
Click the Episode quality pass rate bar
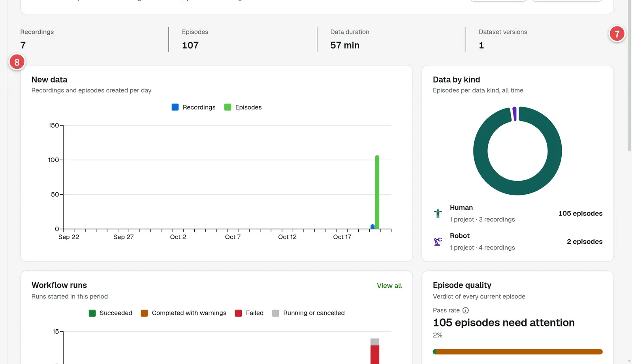[x=517, y=352]
